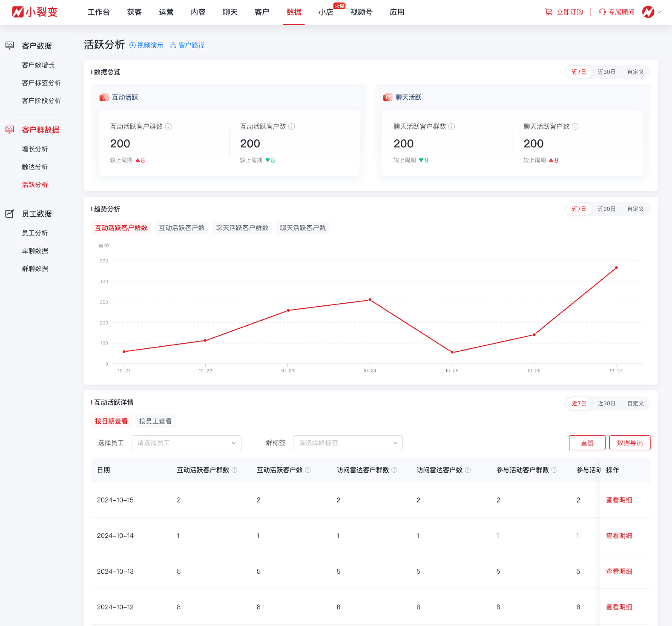Viewport: 672px width, 626px height.
Task: Open the 视频号 top menu
Action: [362, 12]
